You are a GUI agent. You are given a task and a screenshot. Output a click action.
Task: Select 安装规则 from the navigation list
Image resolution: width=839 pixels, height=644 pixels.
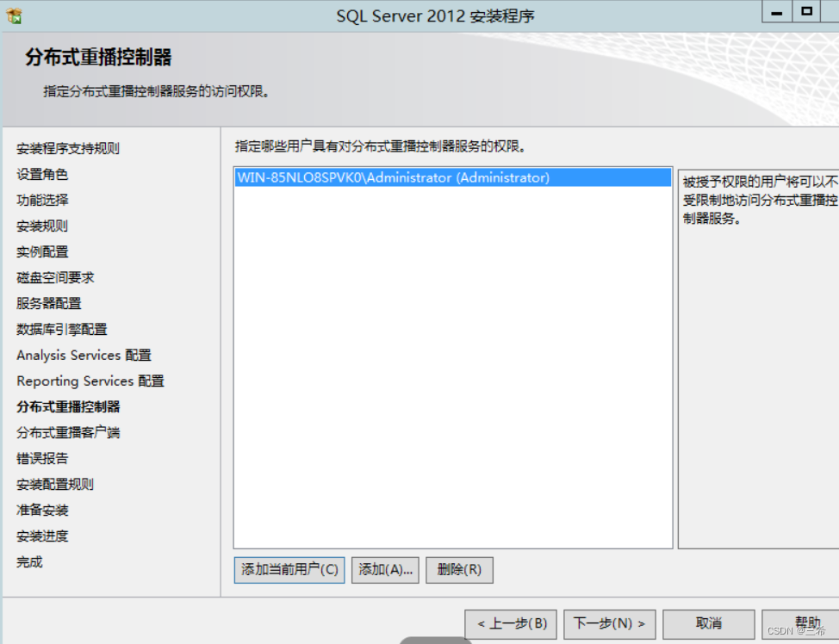pos(40,226)
